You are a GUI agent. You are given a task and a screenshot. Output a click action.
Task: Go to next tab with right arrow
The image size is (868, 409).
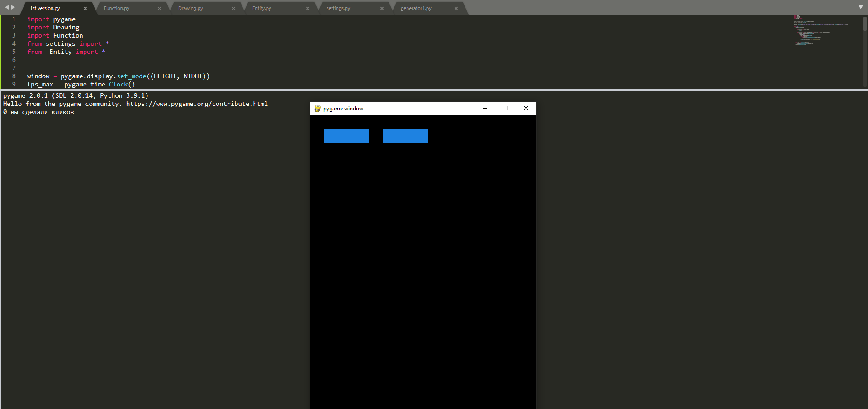pos(13,7)
